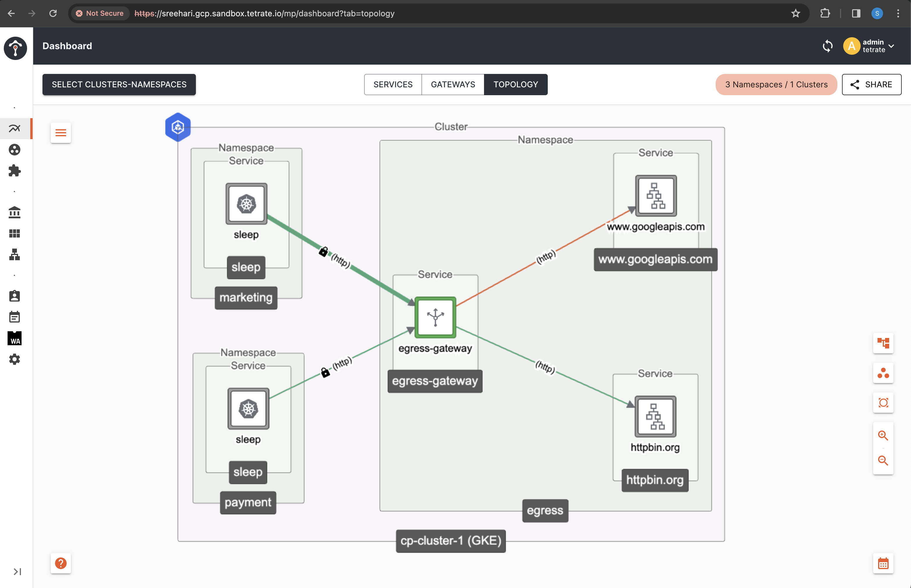Click the 3 Namespaces / 1 Clusters chip
Screen dimensions: 911x588
[x=776, y=84]
